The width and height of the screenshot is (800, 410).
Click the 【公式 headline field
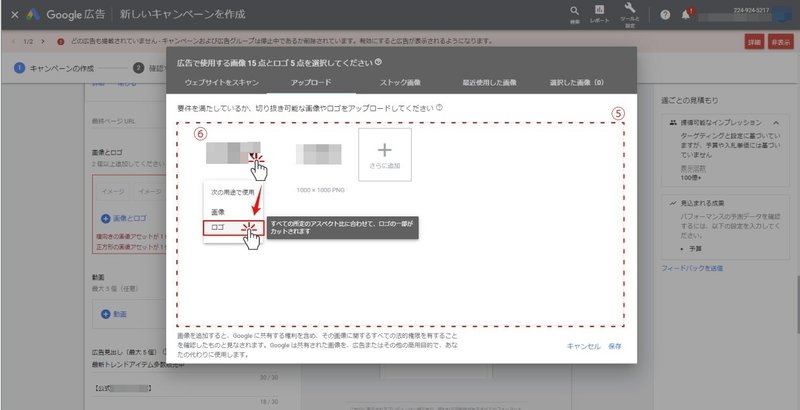click(185, 389)
